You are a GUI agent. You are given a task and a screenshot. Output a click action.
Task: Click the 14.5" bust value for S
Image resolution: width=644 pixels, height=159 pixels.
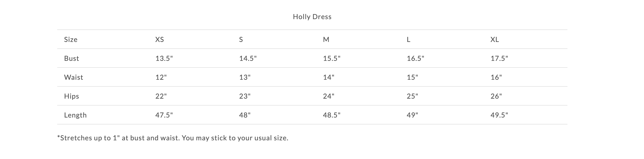tap(248, 59)
